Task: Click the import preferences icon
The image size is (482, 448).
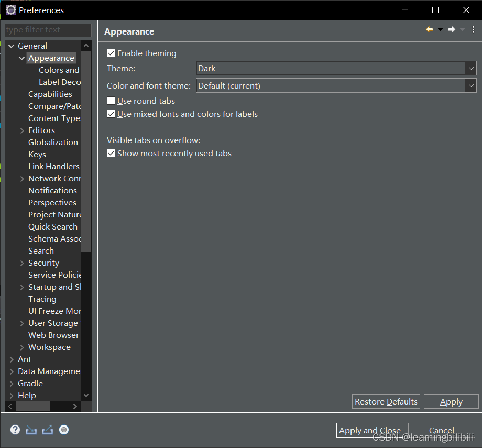Action: point(31,430)
